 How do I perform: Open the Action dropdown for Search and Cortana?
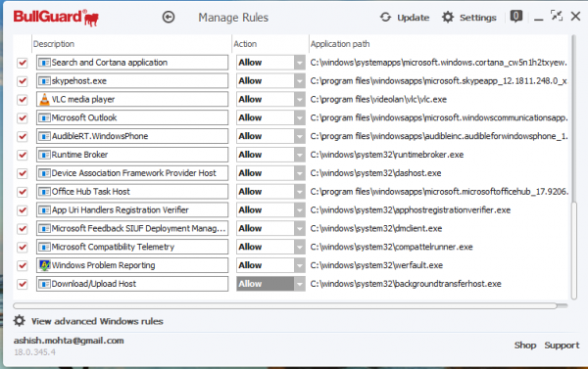point(299,63)
